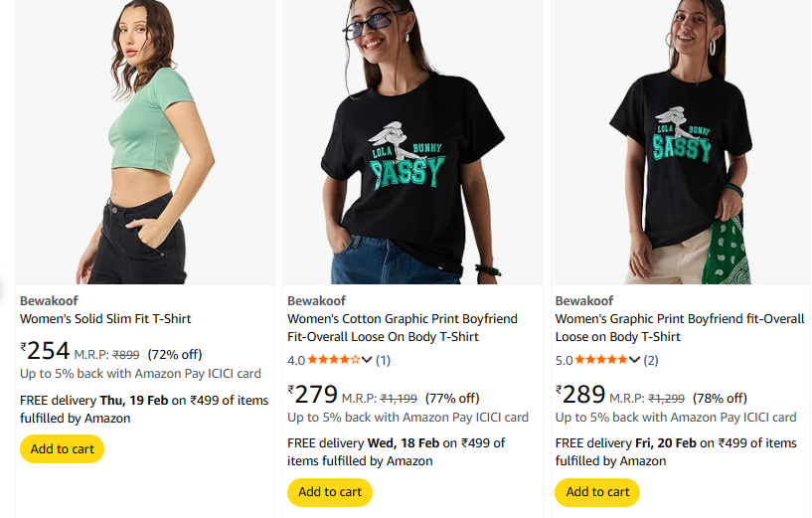
Task: Add the ₹289 Boyfriend fit tee to cart
Action: point(597,491)
